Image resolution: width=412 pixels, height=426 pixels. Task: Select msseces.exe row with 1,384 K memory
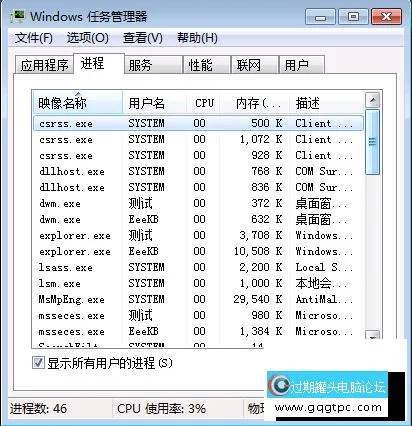(x=198, y=331)
